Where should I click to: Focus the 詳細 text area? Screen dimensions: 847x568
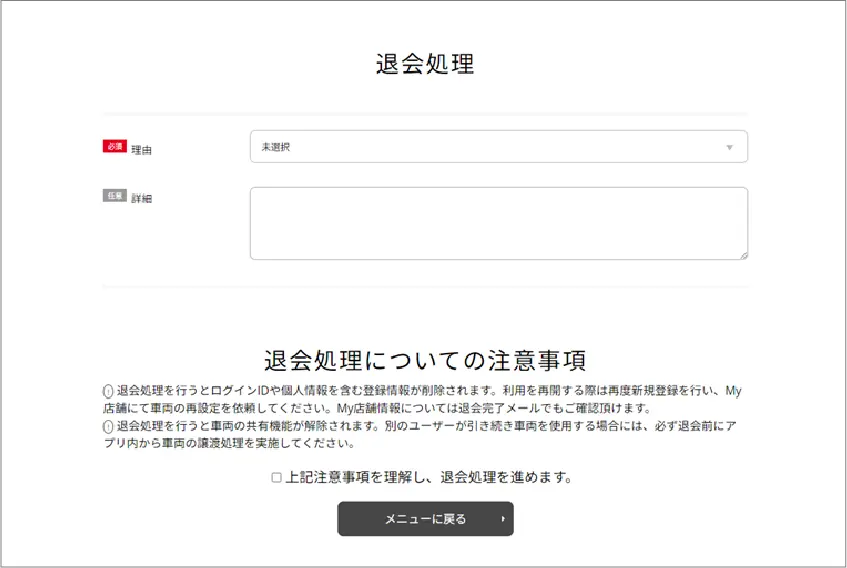pyautogui.click(x=498, y=223)
